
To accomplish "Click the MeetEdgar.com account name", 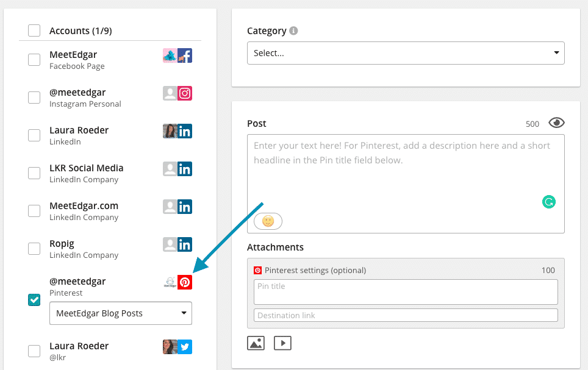I will [84, 206].
